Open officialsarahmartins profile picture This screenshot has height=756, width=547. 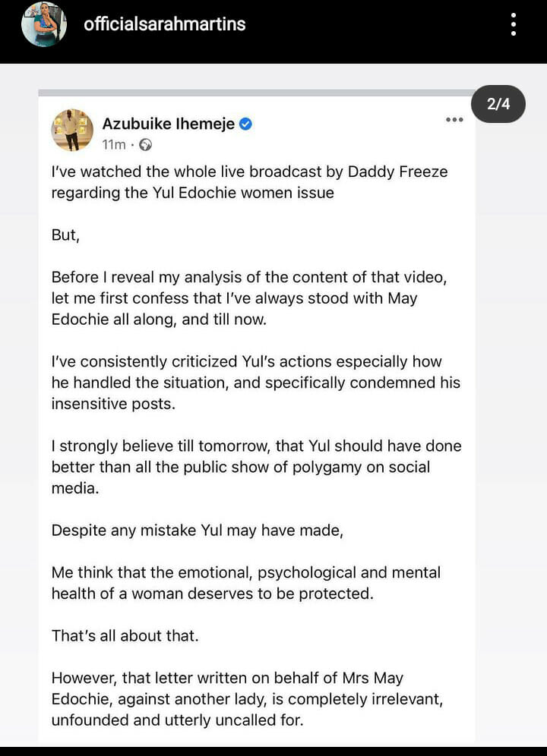(x=44, y=24)
